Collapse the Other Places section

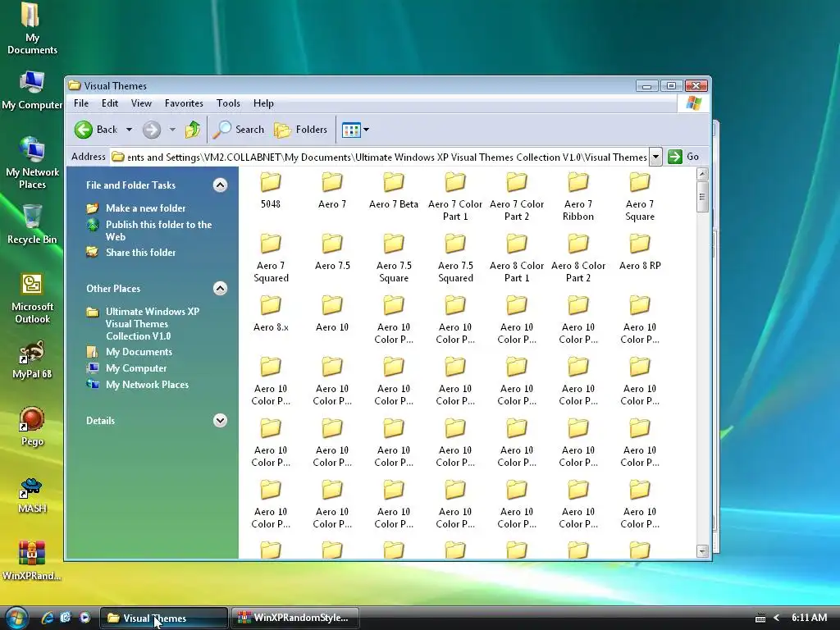click(220, 289)
